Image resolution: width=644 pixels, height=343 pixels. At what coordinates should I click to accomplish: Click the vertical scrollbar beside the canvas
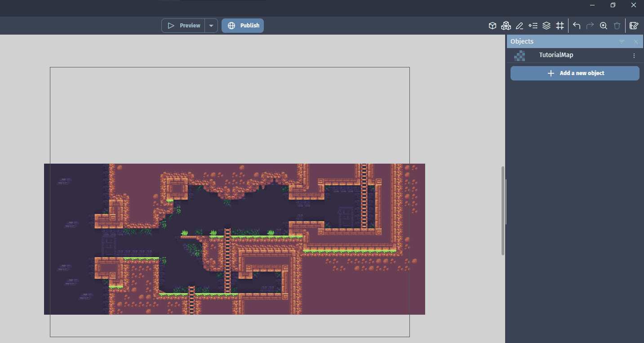tap(503, 210)
